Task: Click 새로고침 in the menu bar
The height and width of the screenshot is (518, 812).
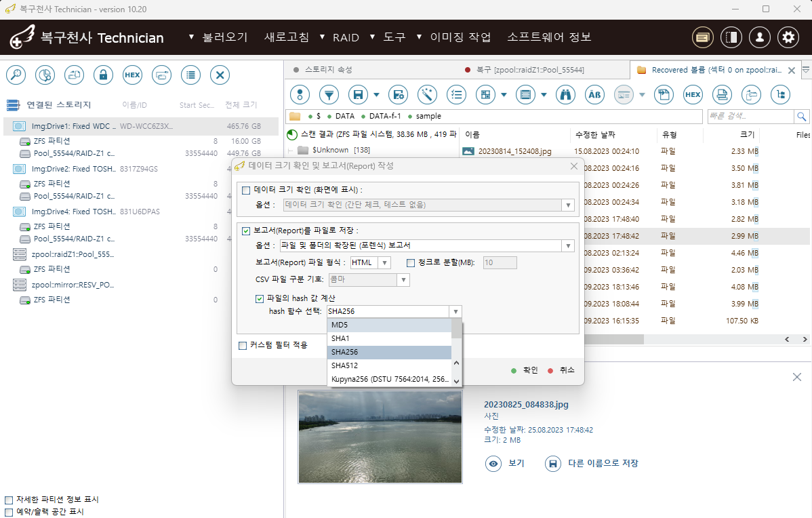Action: pyautogui.click(x=287, y=37)
